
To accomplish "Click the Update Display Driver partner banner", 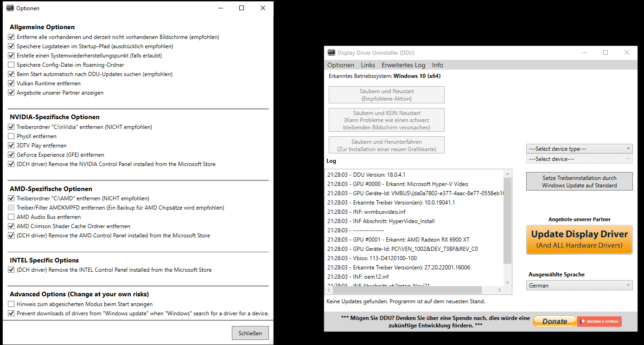I will click(580, 239).
